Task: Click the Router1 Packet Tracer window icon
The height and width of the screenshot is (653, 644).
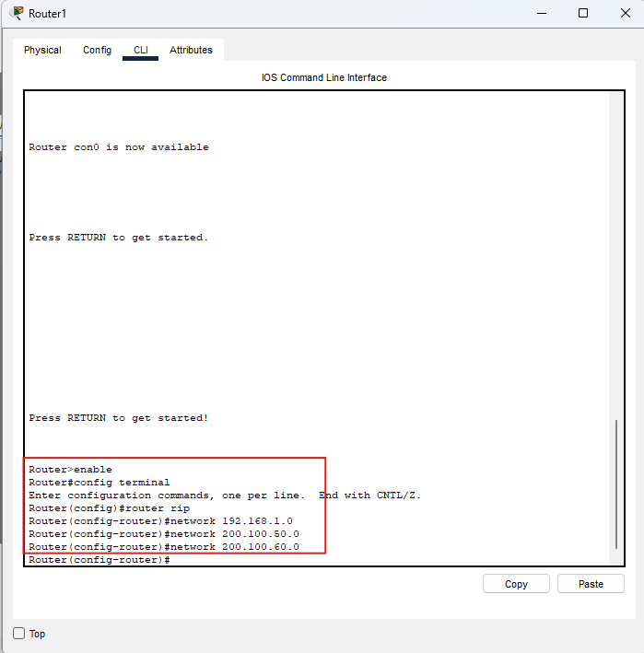Action: point(18,13)
